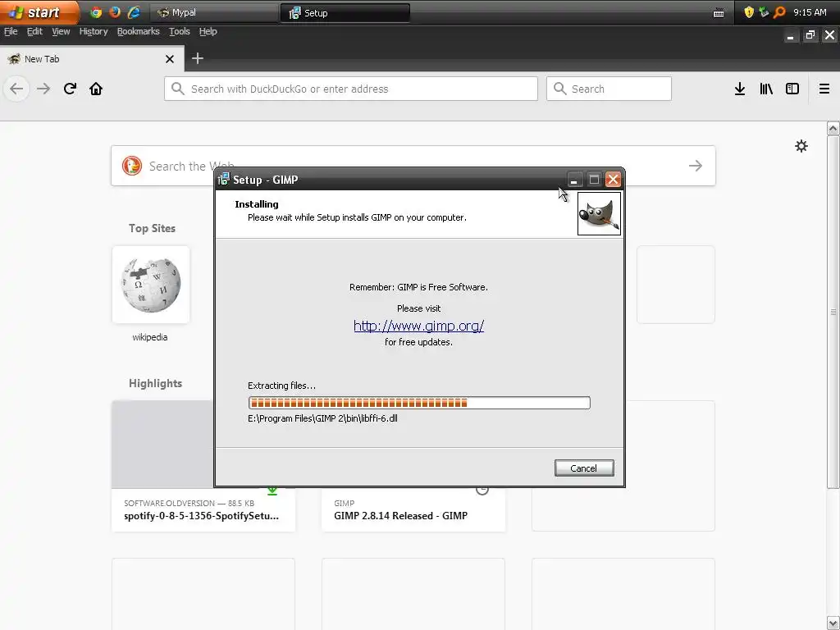Open the Help menu
Screen dimensions: 840x630
click(208, 32)
